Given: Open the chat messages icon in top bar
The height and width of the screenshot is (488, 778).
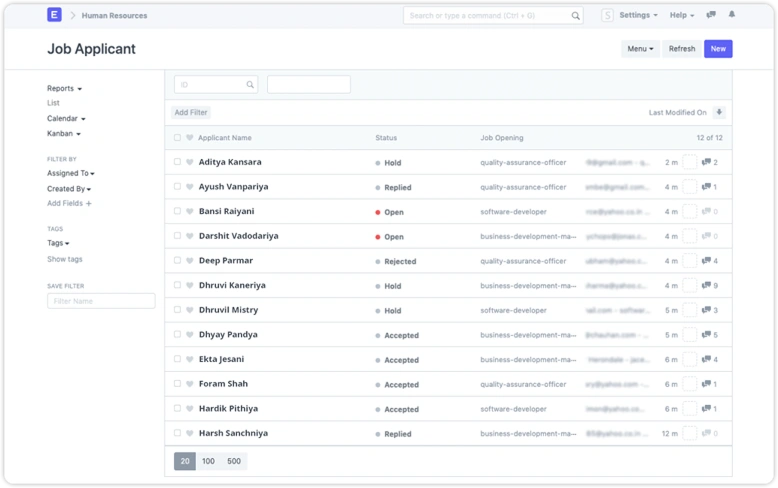Looking at the screenshot, I should pos(711,15).
